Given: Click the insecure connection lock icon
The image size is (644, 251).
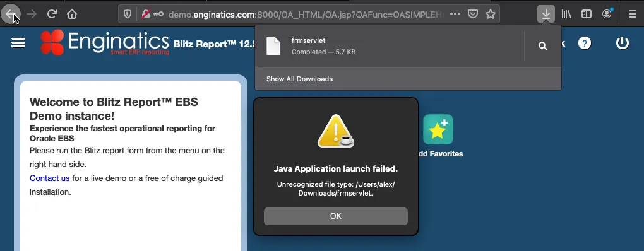Looking at the screenshot, I should tap(145, 14).
